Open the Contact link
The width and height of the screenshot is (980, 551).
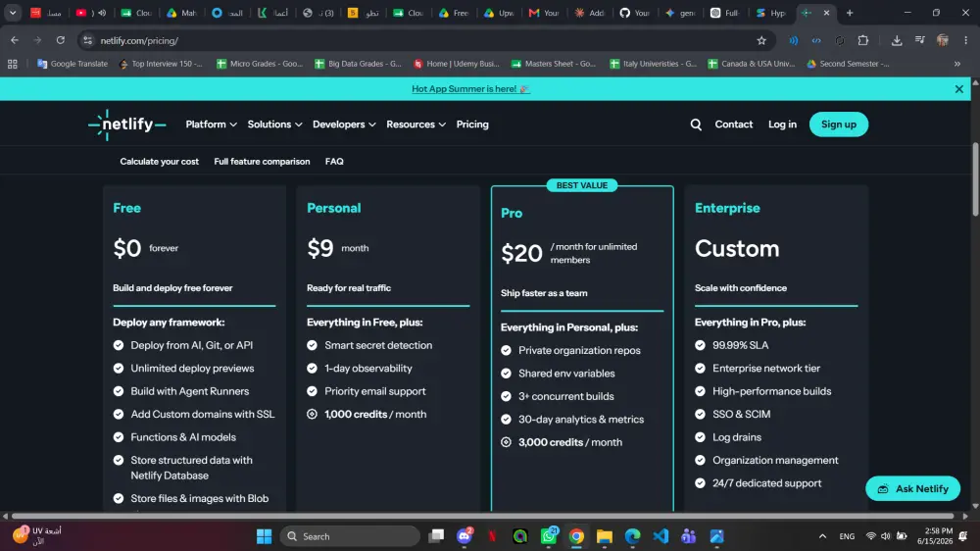(734, 125)
